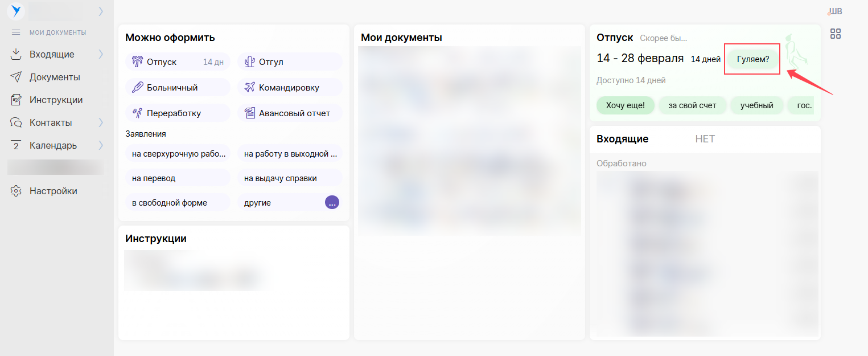Open the Календарь calendar icon
868x356 pixels.
pos(16,145)
